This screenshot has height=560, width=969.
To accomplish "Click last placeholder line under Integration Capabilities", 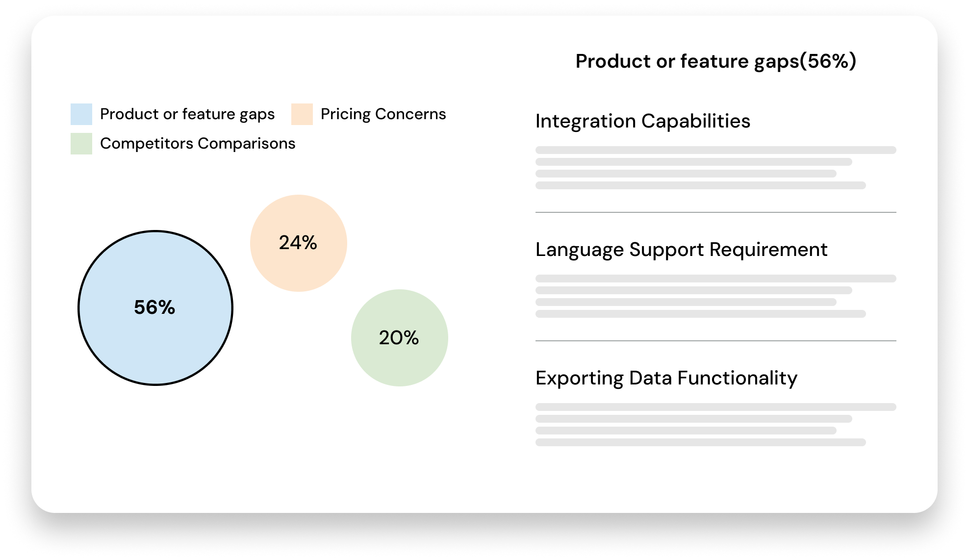I will point(700,185).
